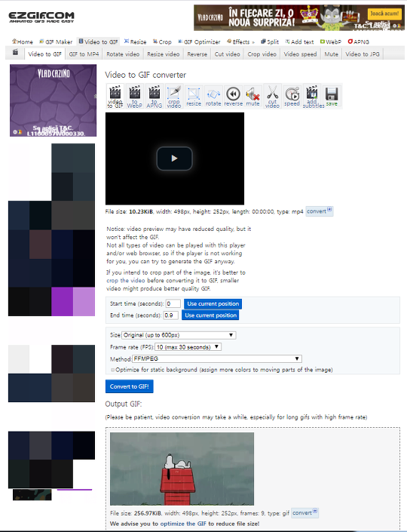Viewport: 407px width, 532px height.
Task: Click the reverse tool icon
Action: pos(233,96)
